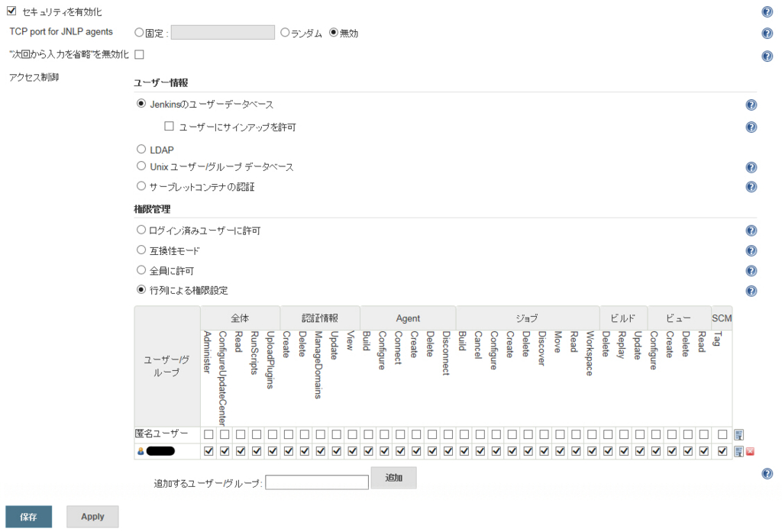The height and width of the screenshot is (532, 782).
Task: Select ランダム radio for JNLP port
Action: point(285,32)
